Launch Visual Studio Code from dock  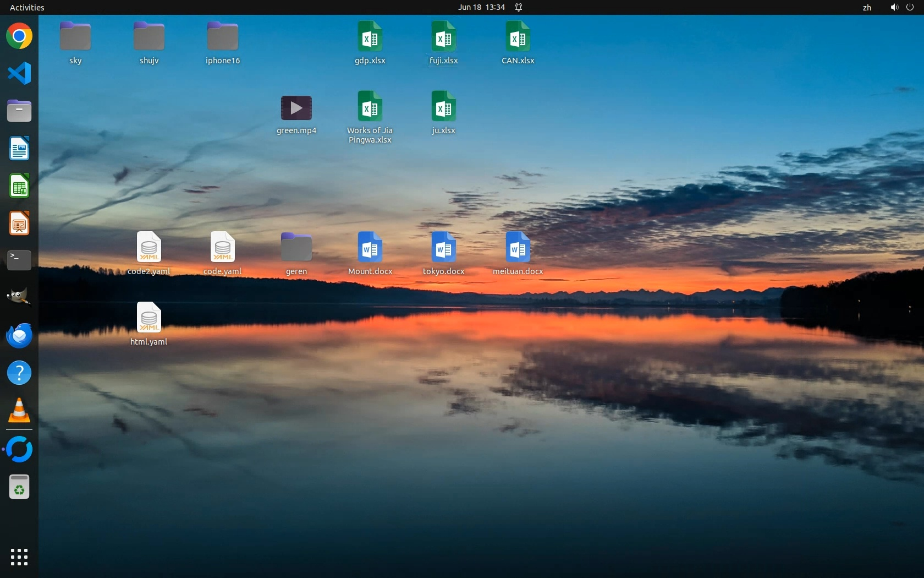(19, 73)
